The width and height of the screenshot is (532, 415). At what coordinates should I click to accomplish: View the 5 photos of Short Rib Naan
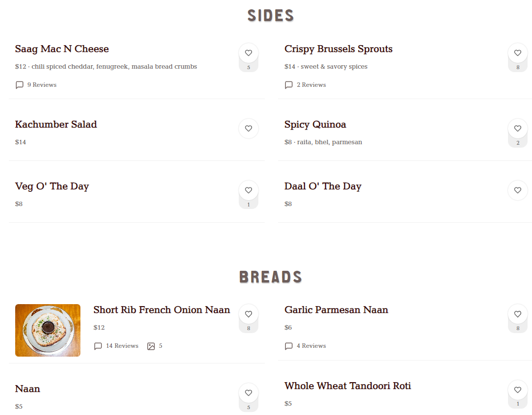pyautogui.click(x=155, y=346)
